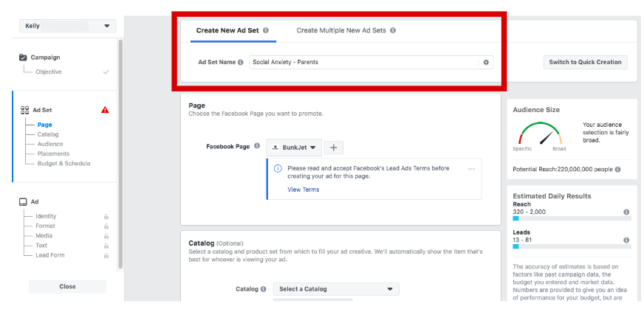Click the Ad Set Name input field
Viewport: 644px width, 326px height.
coord(363,63)
